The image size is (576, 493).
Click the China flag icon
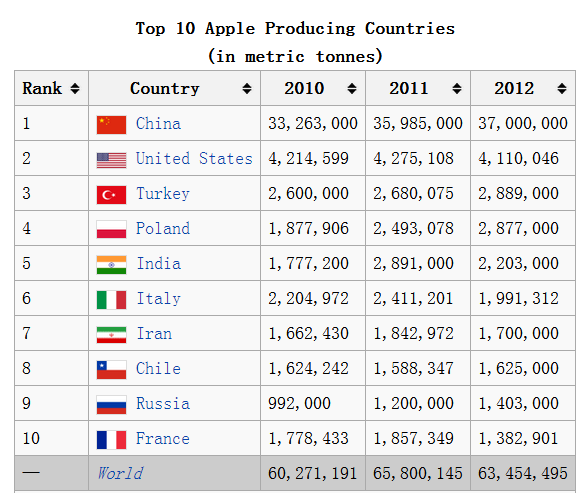coord(111,125)
